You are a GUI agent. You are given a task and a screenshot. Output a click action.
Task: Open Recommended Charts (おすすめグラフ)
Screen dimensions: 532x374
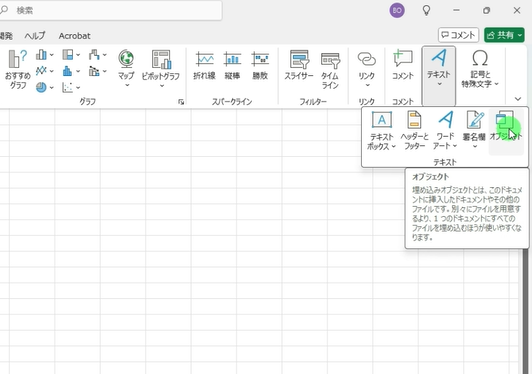pyautogui.click(x=18, y=69)
